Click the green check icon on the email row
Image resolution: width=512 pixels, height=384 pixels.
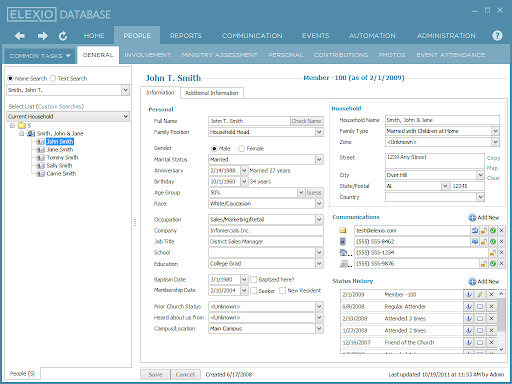click(x=493, y=230)
